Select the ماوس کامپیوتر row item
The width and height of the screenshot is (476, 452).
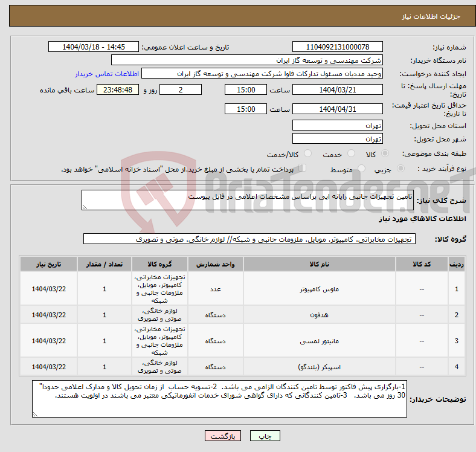point(320,289)
